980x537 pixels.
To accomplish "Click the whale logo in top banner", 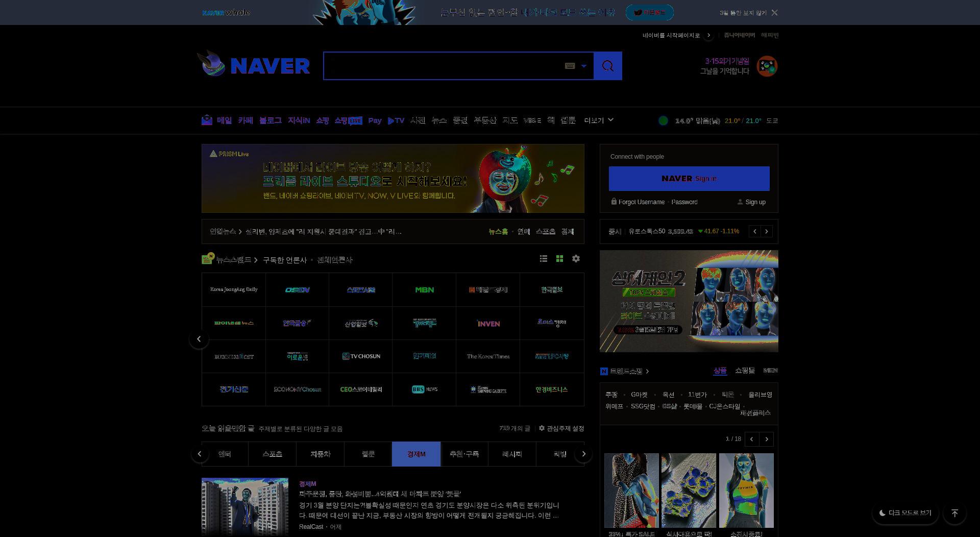I will tap(226, 13).
